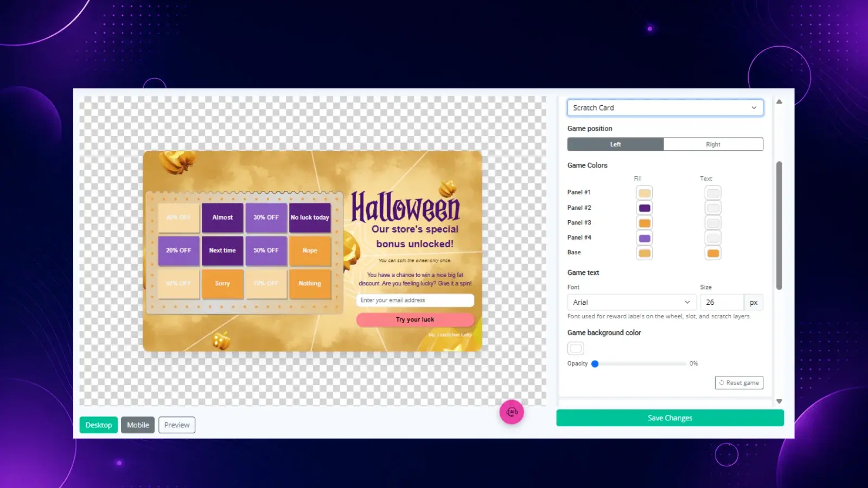Pick Panel #1 fill color swatch
868x488 pixels.
[644, 193]
